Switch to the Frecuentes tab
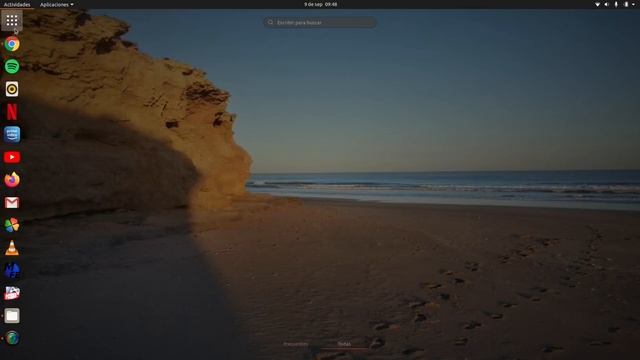 pos(296,344)
